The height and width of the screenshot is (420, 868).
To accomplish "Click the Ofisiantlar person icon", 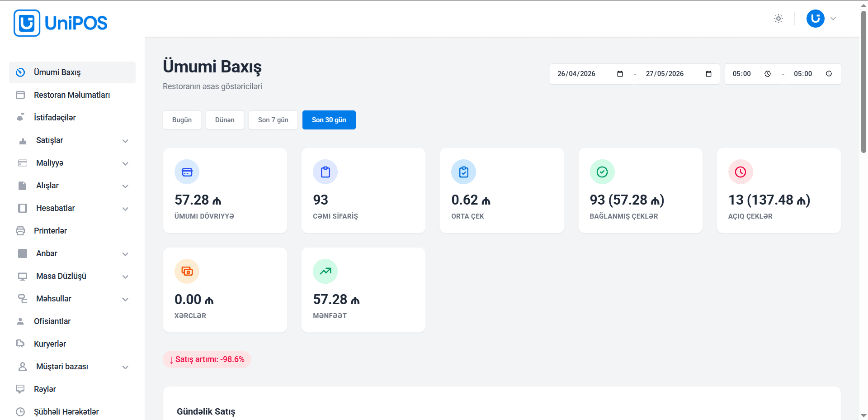I will [20, 321].
